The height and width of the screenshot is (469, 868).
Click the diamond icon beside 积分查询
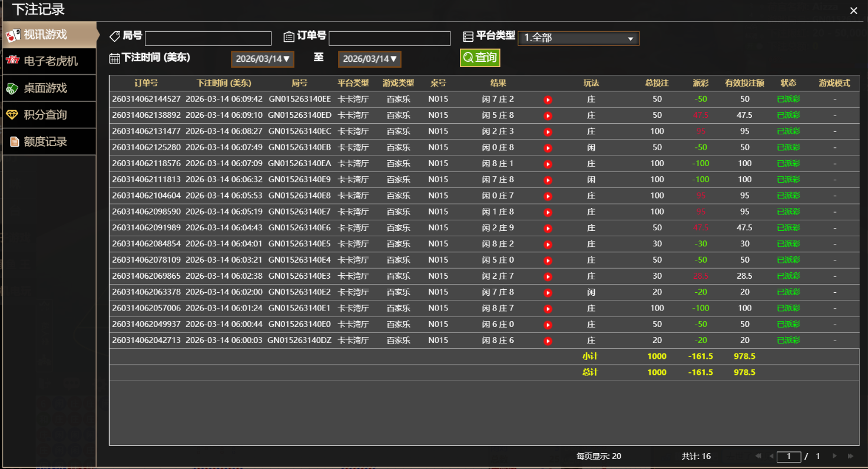[x=13, y=114]
